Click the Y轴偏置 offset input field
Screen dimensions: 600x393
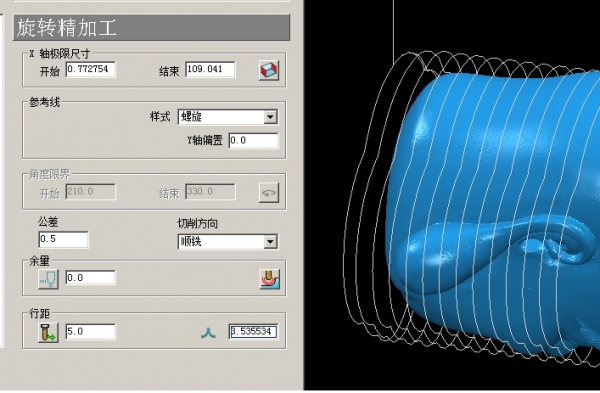pyautogui.click(x=253, y=140)
